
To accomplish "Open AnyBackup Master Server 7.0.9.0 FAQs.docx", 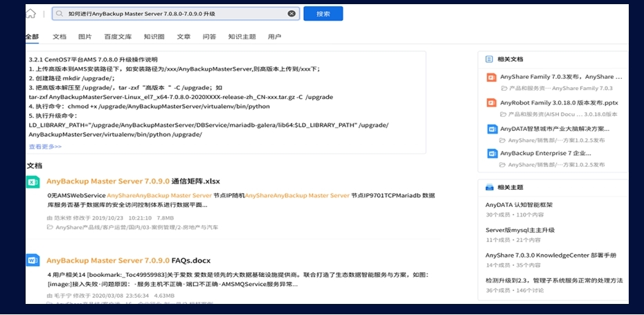I will (x=129, y=260).
